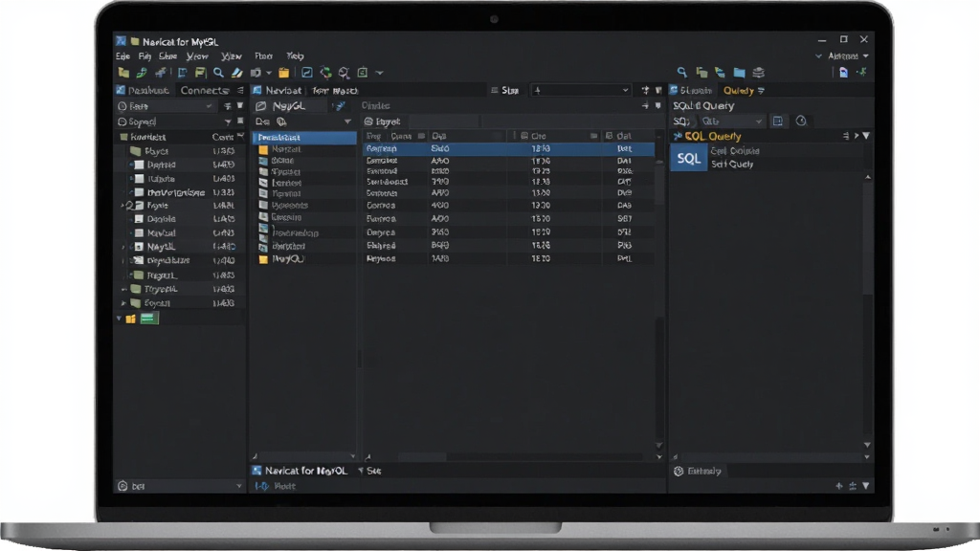Open the Eile menu

coord(122,56)
